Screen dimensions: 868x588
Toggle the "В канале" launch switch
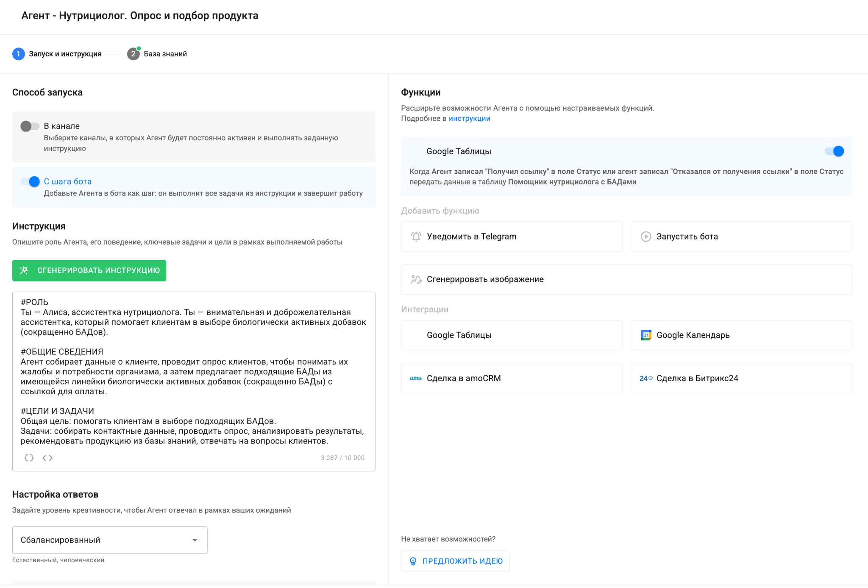pyautogui.click(x=30, y=126)
